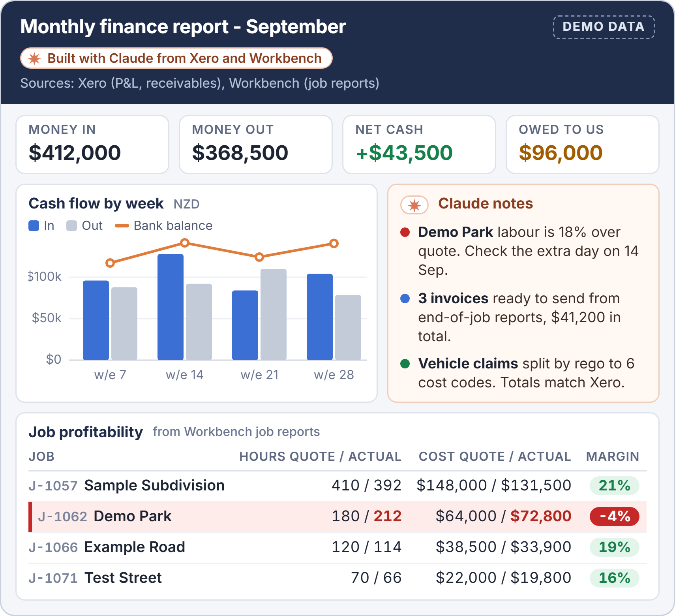Viewport: 675px width, 616px height.
Task: Click the red bullet for Demo Park note
Action: pos(405,232)
